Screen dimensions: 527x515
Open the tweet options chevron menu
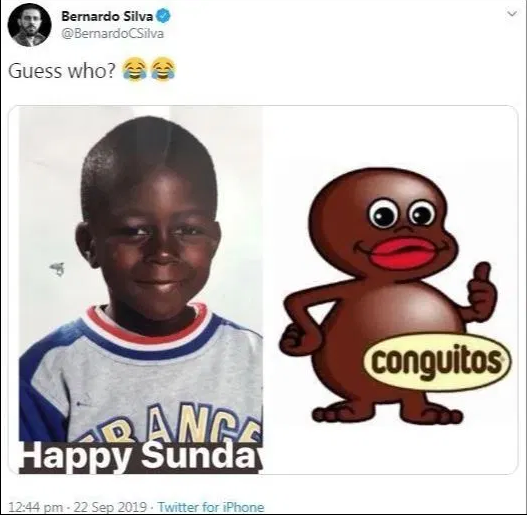pyautogui.click(x=512, y=14)
